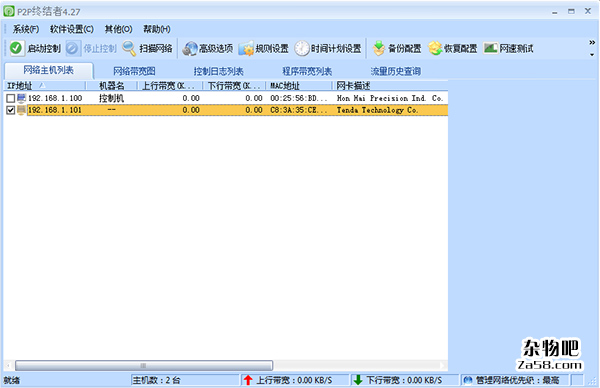Sort by the 机器名 column header
This screenshot has width=600, height=388.
(111, 86)
